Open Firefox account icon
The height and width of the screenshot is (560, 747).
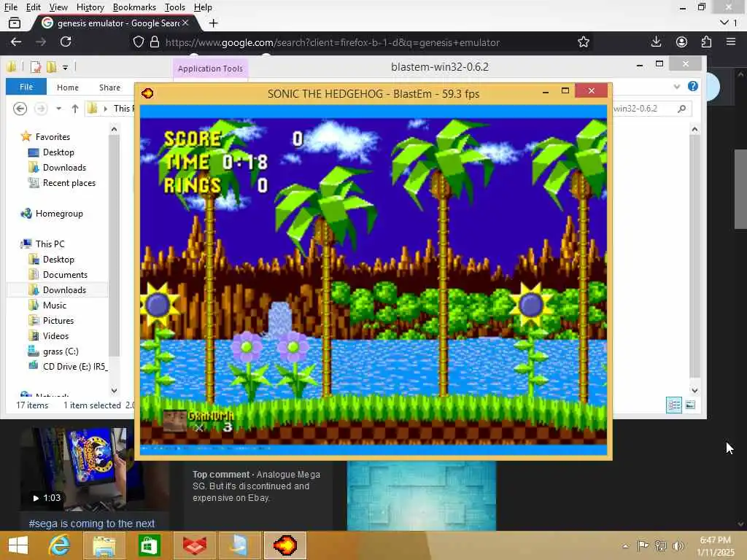pos(681,42)
